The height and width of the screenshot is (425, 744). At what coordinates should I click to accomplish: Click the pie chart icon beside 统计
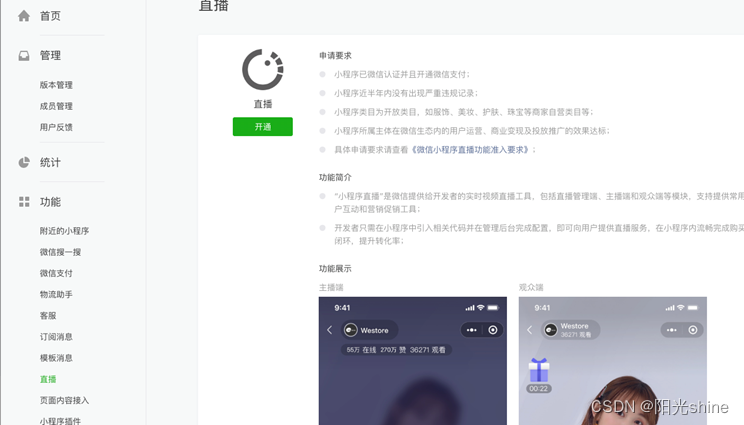pyautogui.click(x=24, y=163)
